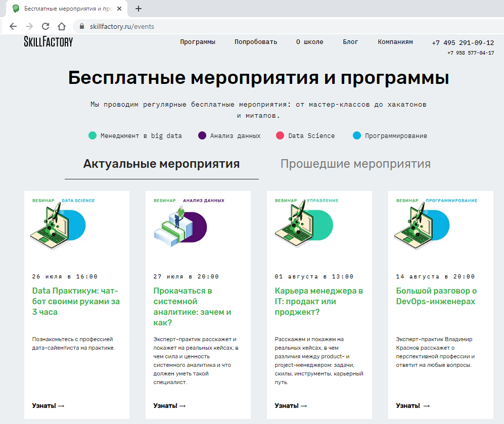Screen dimensions: 504x424
Task: Click the browser back arrow
Action: (13, 26)
